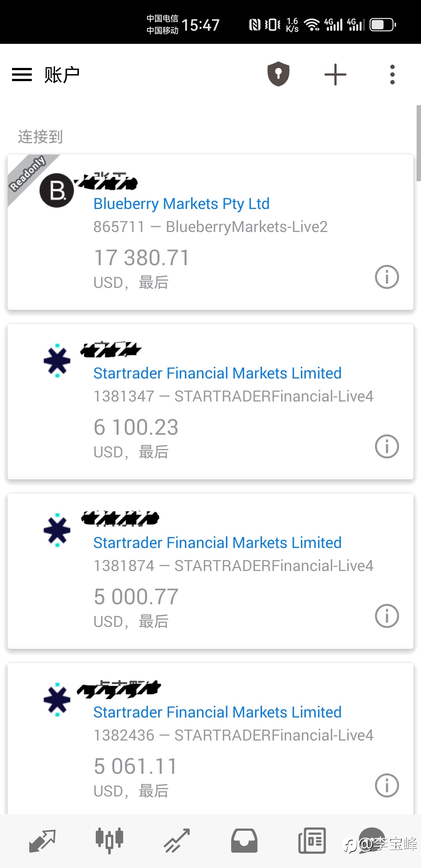Show info for Startrader account 1382436
The width and height of the screenshot is (421, 868).
click(x=387, y=785)
